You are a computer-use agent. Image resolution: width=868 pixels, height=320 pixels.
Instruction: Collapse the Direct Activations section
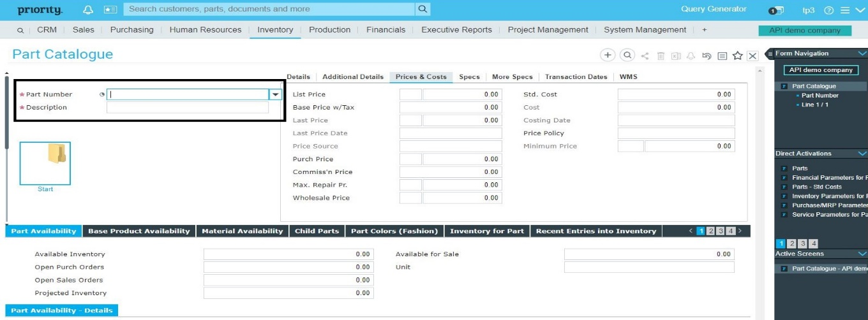[x=863, y=154]
